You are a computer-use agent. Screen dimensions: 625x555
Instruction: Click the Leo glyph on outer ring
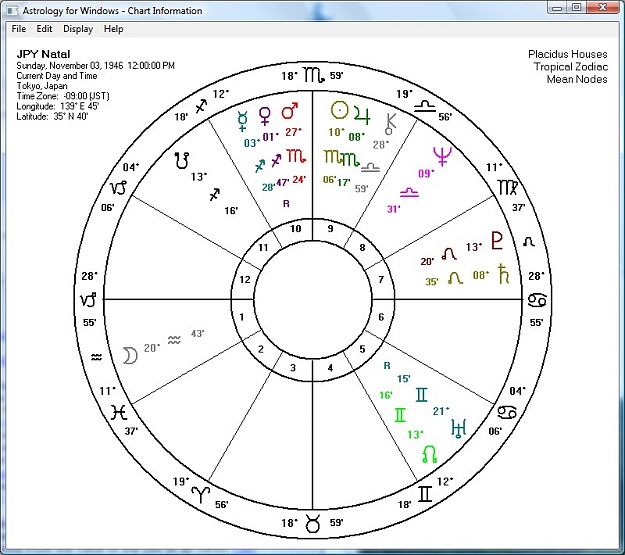coord(529,242)
